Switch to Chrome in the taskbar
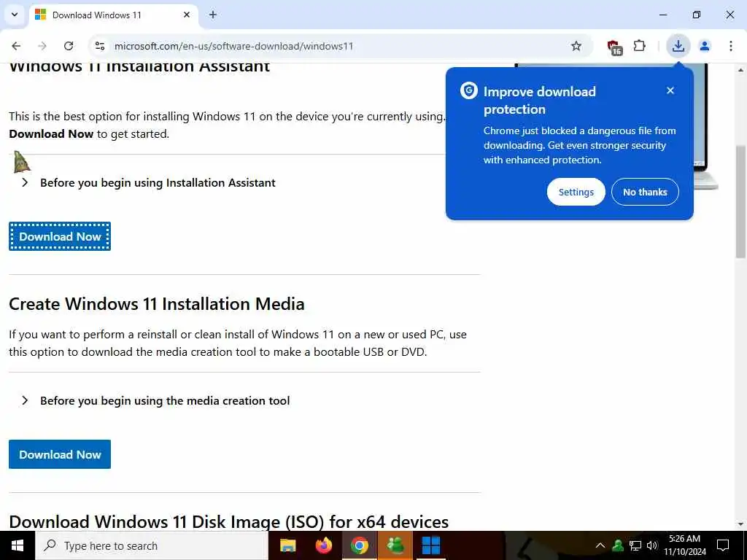Image resolution: width=747 pixels, height=560 pixels. click(x=360, y=545)
